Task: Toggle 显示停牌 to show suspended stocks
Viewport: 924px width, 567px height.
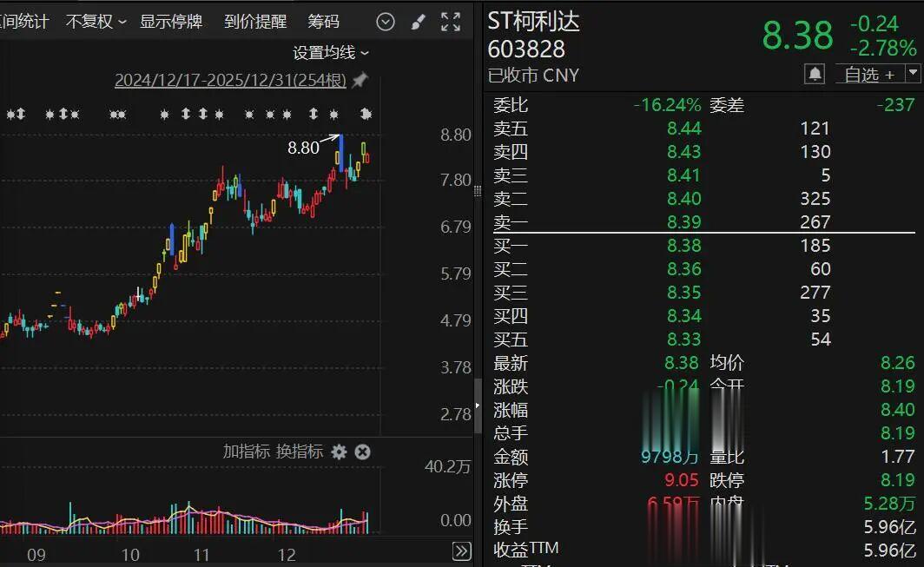Action: point(170,22)
